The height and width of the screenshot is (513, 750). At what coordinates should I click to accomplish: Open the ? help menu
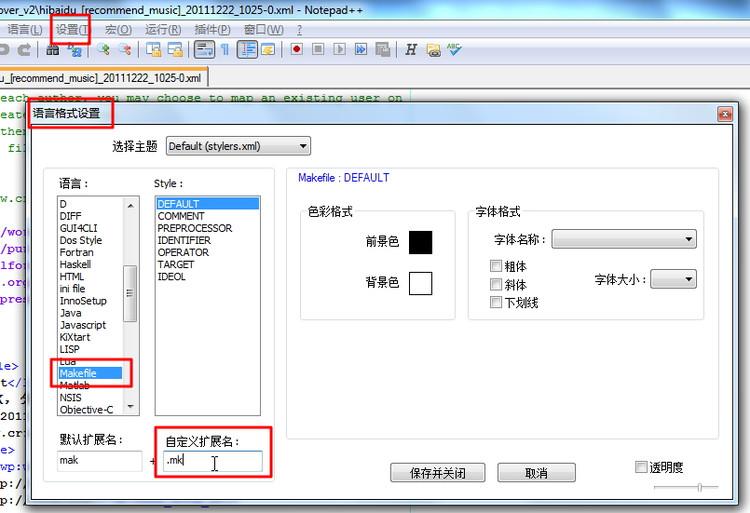tap(299, 30)
